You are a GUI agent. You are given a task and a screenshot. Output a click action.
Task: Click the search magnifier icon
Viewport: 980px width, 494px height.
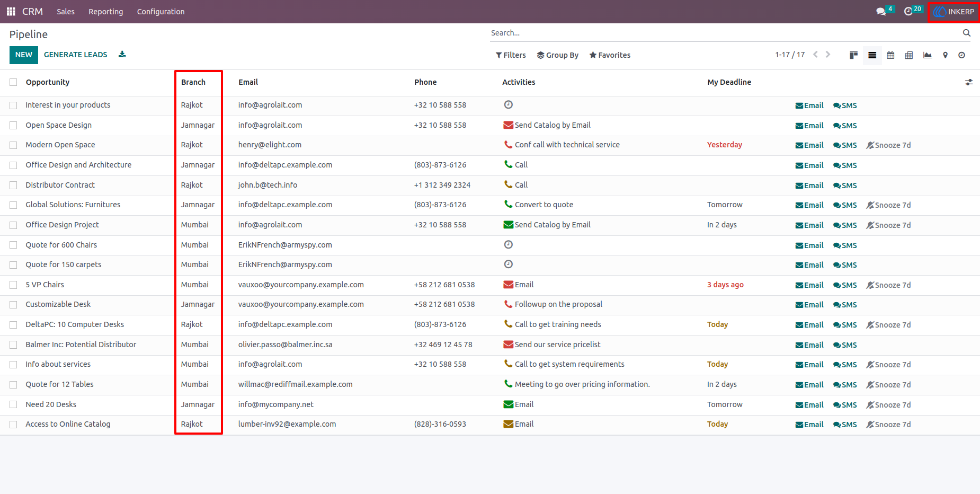tap(967, 33)
